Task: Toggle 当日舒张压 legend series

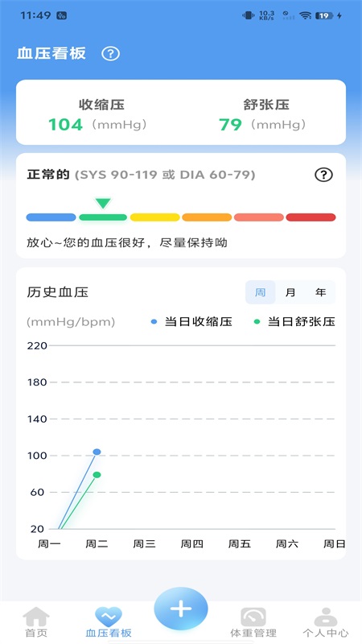Action: click(294, 321)
